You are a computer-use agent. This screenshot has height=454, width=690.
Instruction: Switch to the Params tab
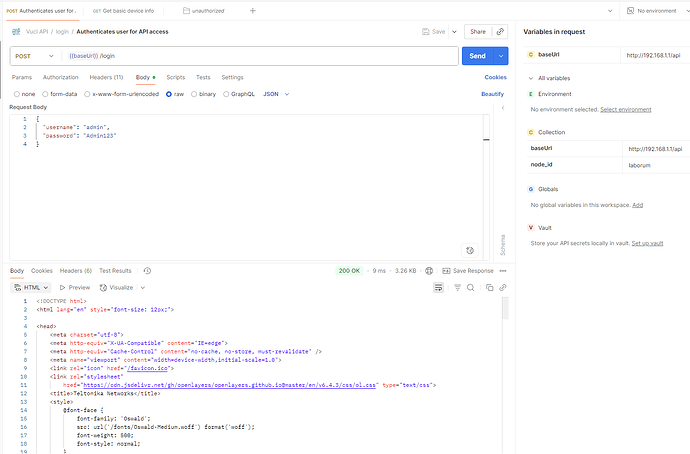tap(22, 77)
